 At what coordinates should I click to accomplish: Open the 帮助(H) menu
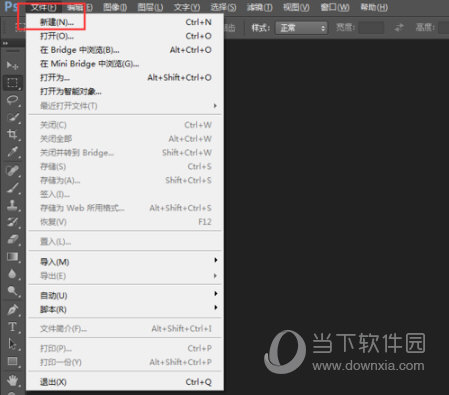pos(374,7)
